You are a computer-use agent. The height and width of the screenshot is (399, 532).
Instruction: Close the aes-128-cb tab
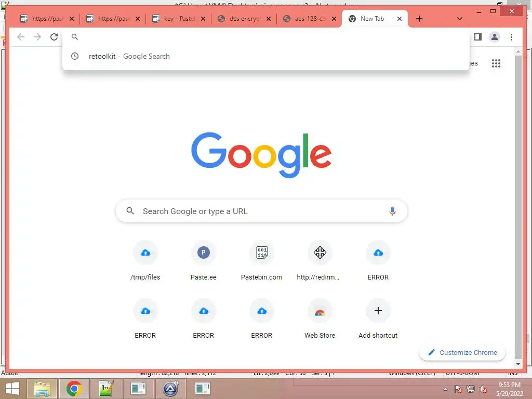[x=334, y=19]
